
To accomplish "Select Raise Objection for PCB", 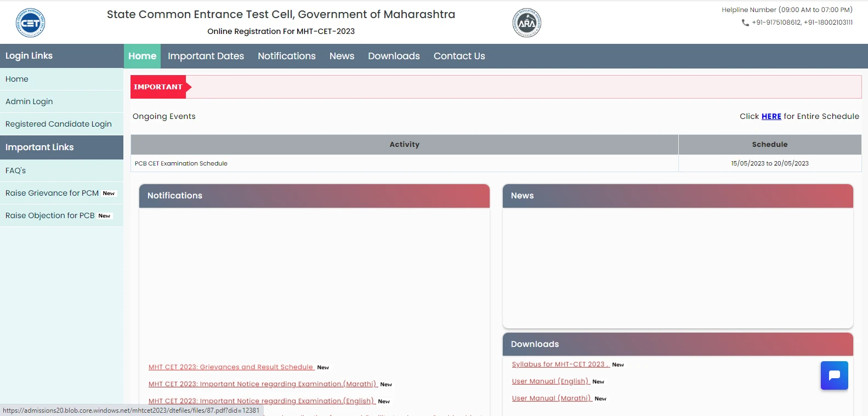I will [50, 215].
